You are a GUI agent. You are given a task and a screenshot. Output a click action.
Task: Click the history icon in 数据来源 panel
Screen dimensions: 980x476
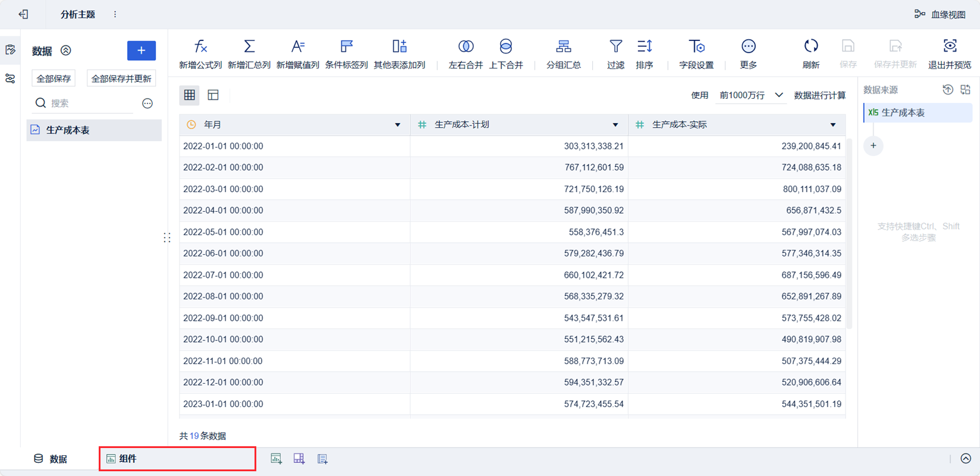(x=948, y=90)
